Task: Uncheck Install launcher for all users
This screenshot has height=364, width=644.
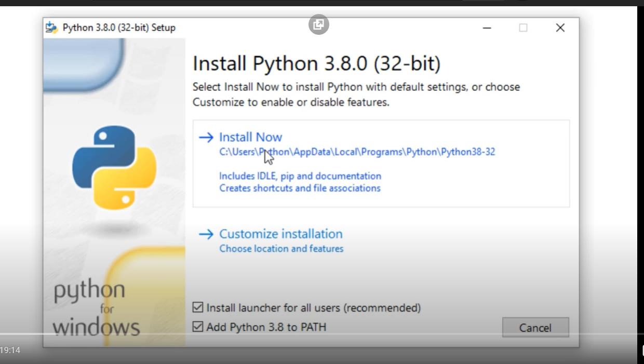Action: coord(198,307)
